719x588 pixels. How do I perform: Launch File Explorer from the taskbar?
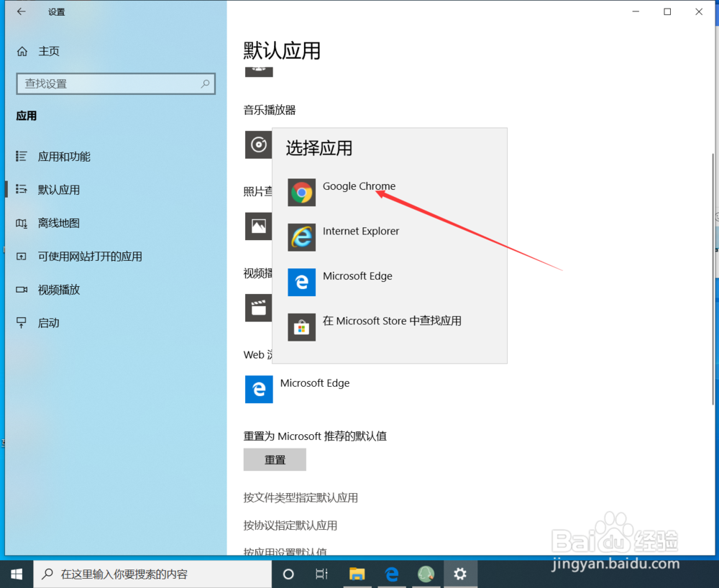(x=357, y=574)
